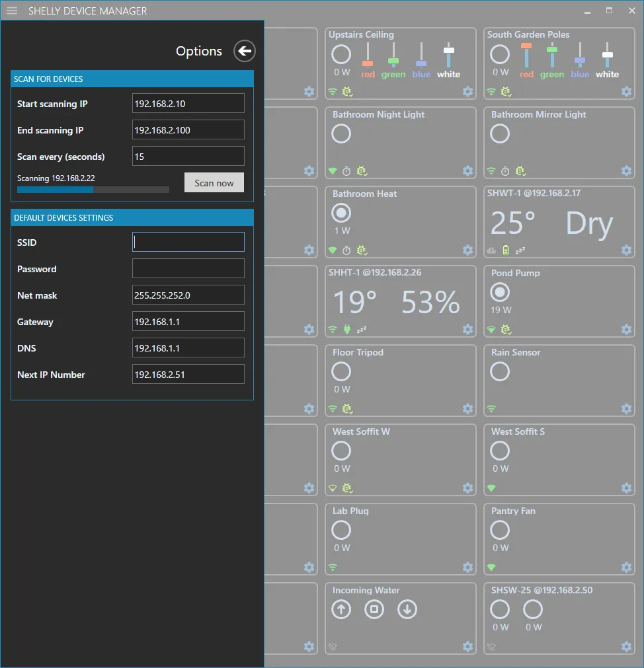Click the Net mask field
Screen dimensions: 644x668
(x=188, y=295)
